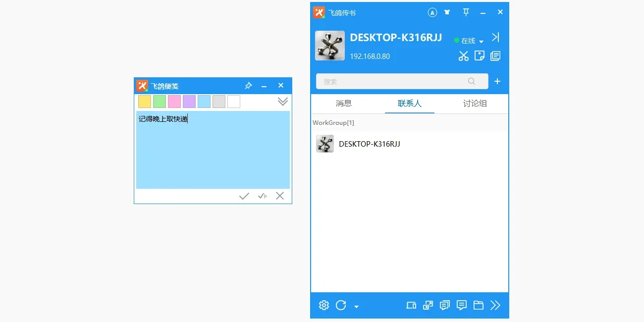Expand the note options double-down chevron
This screenshot has height=322, width=644.
tap(283, 102)
